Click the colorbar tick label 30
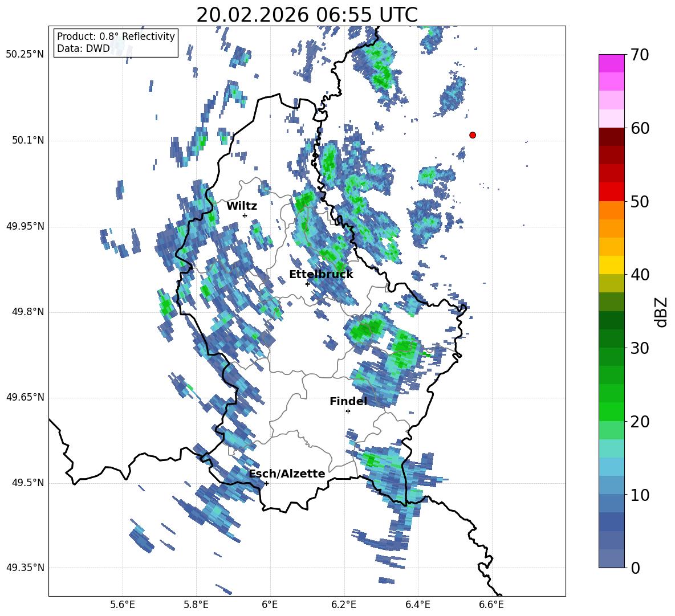The width and height of the screenshot is (675, 616). click(640, 348)
